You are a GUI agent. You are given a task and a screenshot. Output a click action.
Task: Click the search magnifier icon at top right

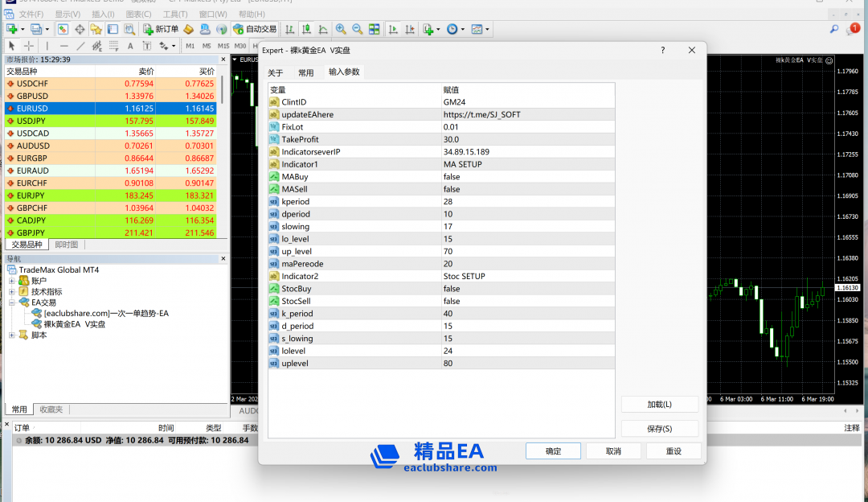pyautogui.click(x=833, y=29)
